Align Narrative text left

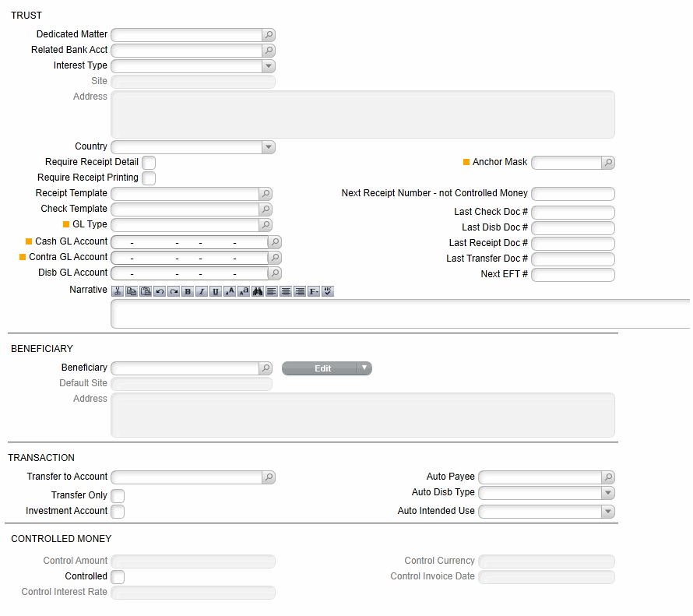click(x=272, y=291)
